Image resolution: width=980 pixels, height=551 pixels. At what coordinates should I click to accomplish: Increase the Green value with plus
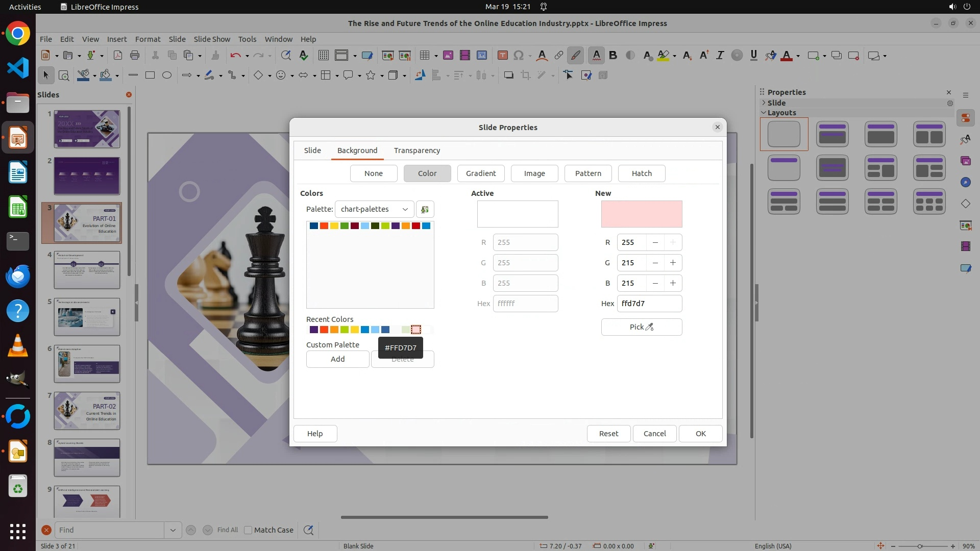(673, 263)
